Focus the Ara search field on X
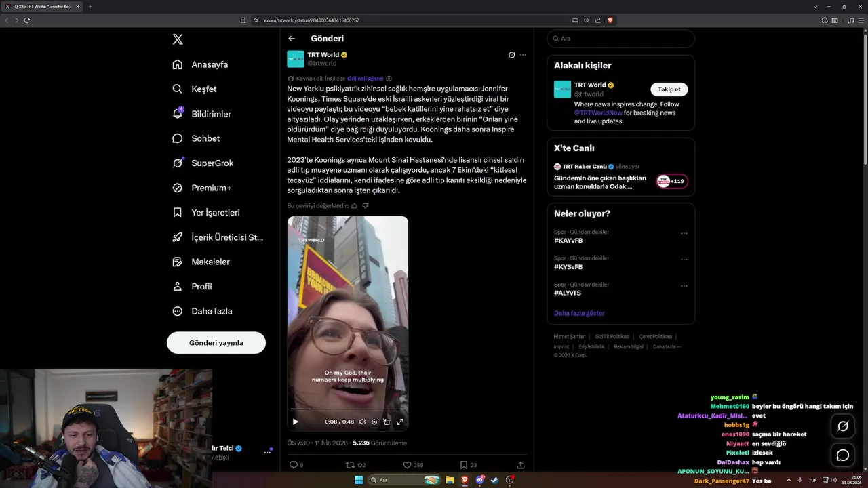The height and width of the screenshot is (488, 868). (x=620, y=39)
